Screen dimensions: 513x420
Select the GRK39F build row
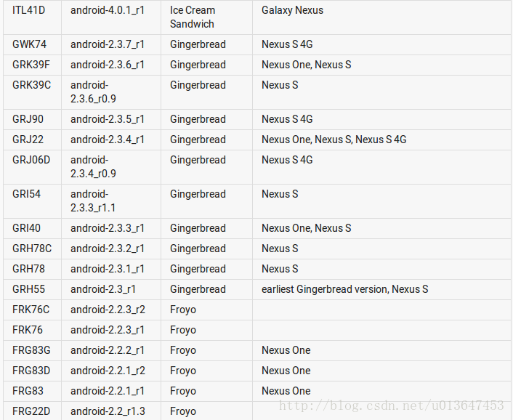(256, 65)
